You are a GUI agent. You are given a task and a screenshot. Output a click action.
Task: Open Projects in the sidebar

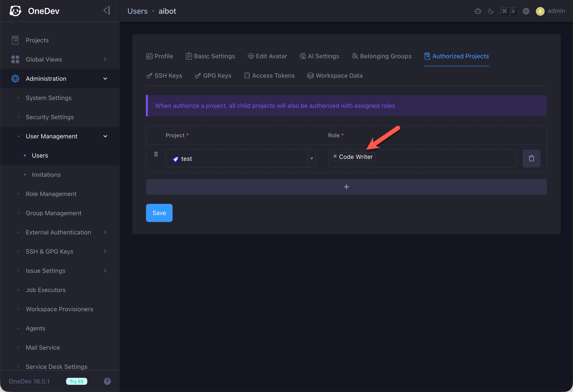37,40
